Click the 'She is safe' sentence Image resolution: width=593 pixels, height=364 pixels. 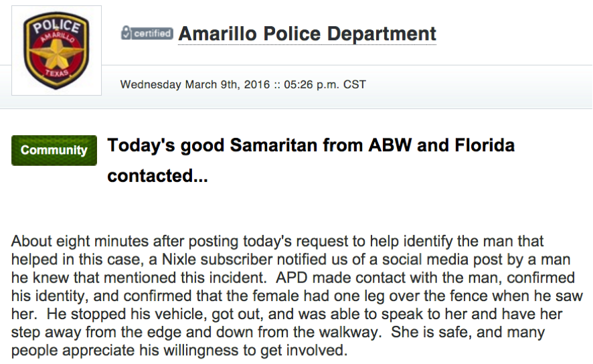tap(430, 332)
